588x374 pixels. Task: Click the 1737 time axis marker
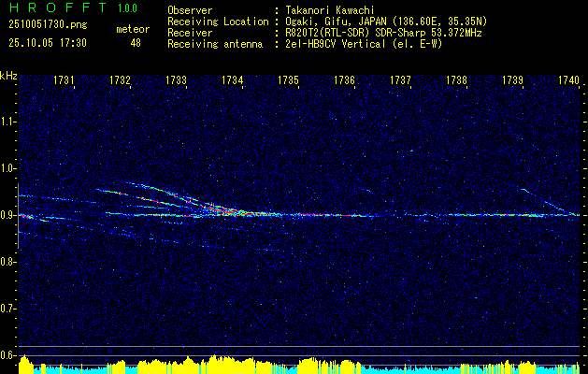[400, 80]
